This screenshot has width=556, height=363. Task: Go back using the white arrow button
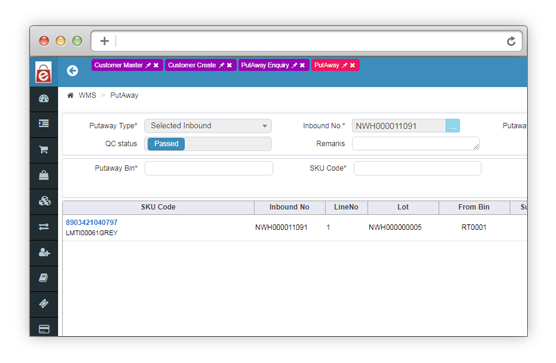click(x=72, y=71)
